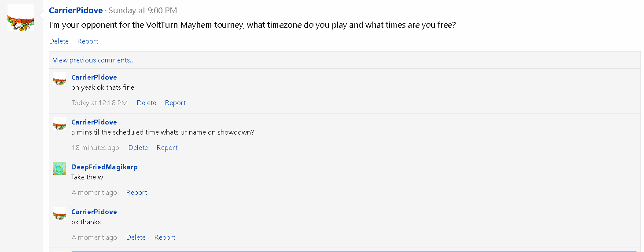
Task: Expand View previous comments
Action: click(x=94, y=60)
